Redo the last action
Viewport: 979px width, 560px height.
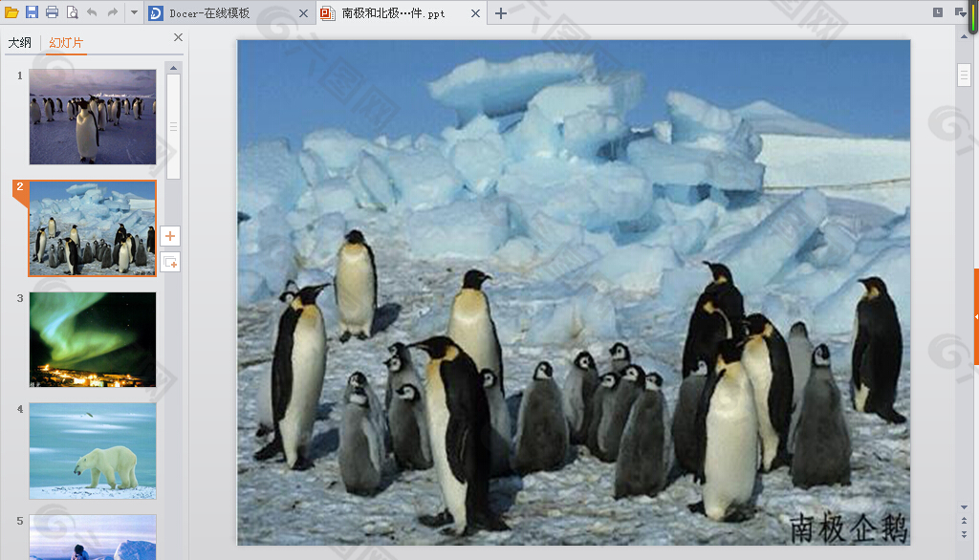click(113, 12)
